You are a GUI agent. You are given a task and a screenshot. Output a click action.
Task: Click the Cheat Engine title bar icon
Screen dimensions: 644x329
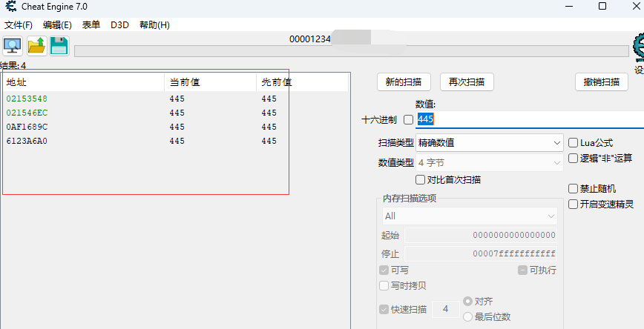(x=10, y=6)
